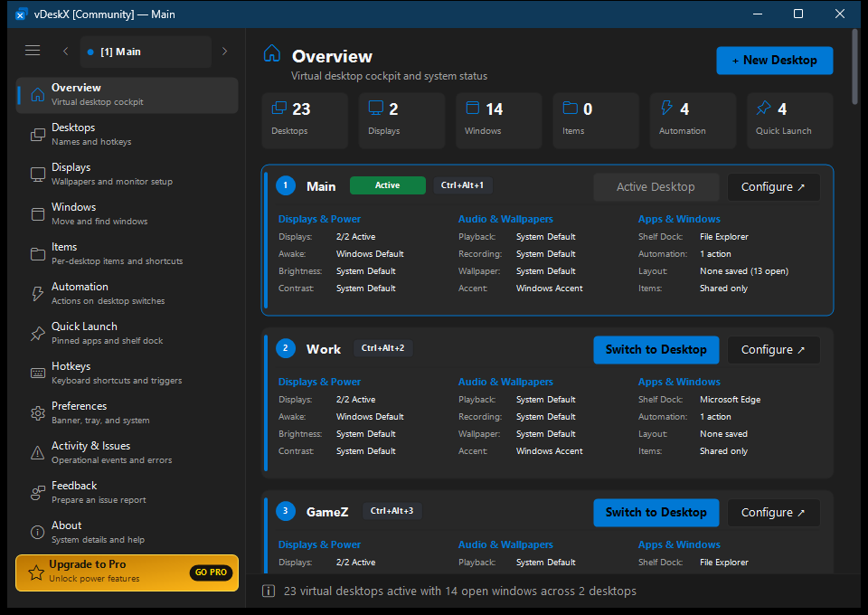Click Configure on the GameZ desktop card
The width and height of the screenshot is (868, 615).
coord(773,513)
